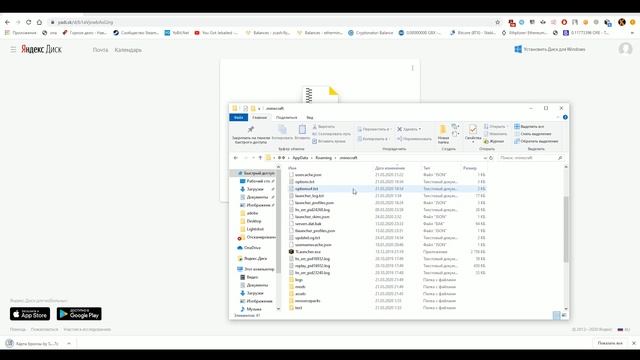Open the Yandex Disk hamburger menu

[13, 49]
